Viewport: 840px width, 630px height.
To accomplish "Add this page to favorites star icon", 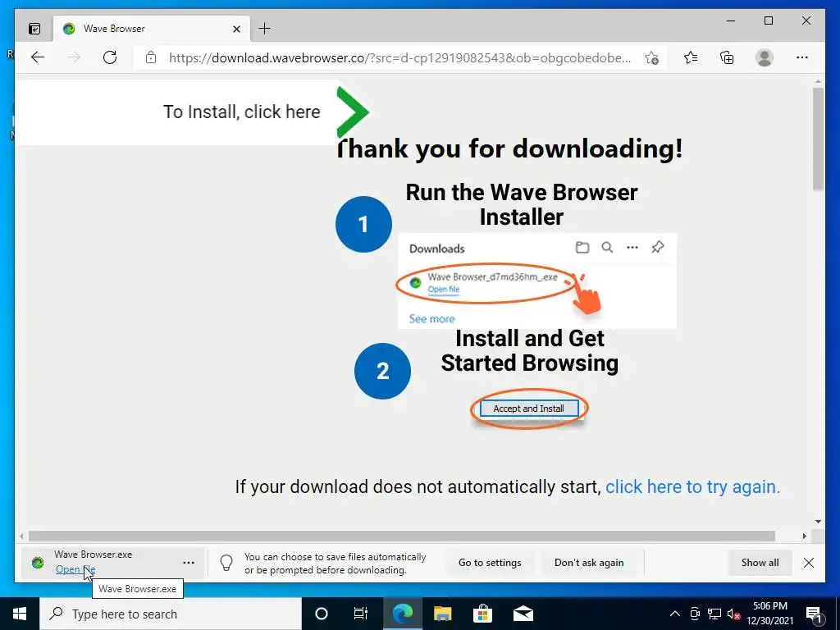I will coord(651,58).
